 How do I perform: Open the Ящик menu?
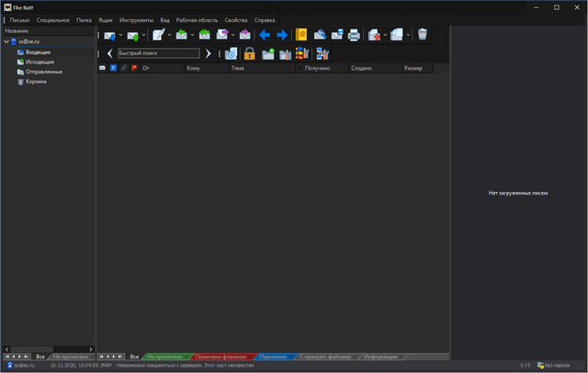106,19
